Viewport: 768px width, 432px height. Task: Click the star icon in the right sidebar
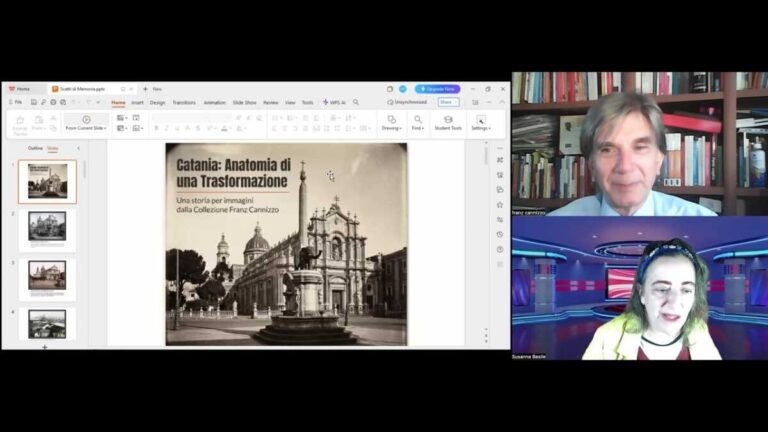pyautogui.click(x=500, y=205)
